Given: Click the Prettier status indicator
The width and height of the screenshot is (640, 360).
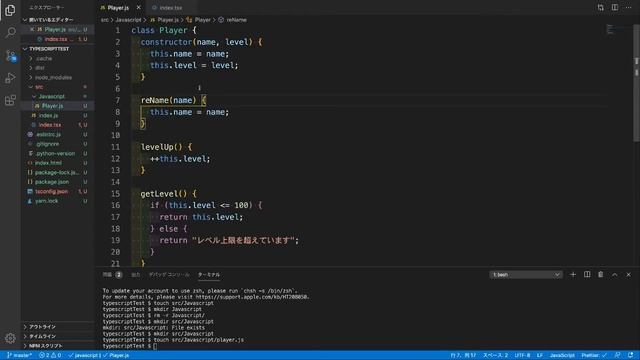Looking at the screenshot, I should point(594,356).
